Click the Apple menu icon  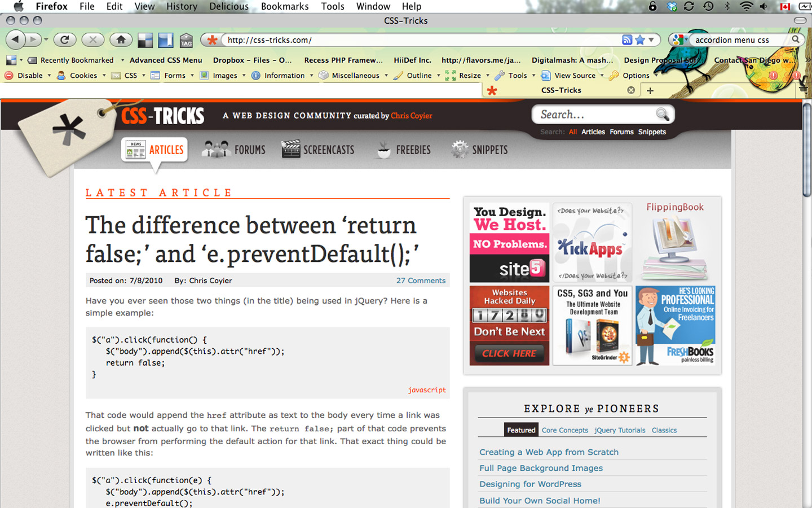[19, 6]
